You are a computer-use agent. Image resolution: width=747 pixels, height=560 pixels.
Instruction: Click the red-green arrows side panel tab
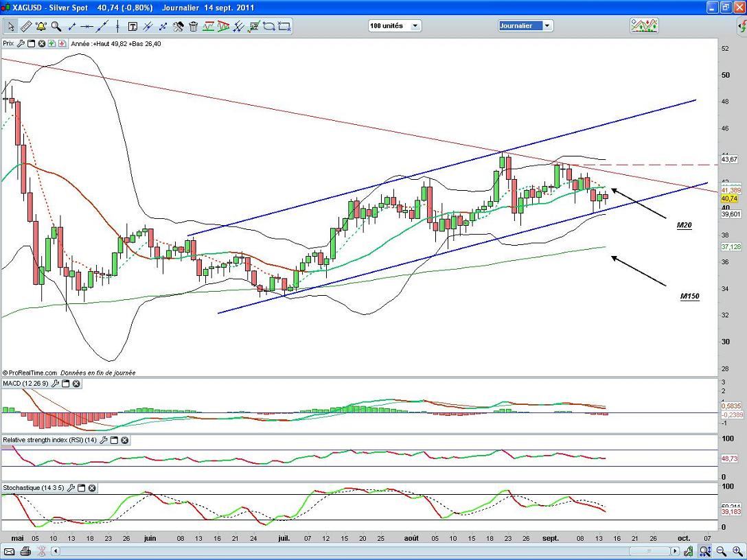tap(742, 26)
